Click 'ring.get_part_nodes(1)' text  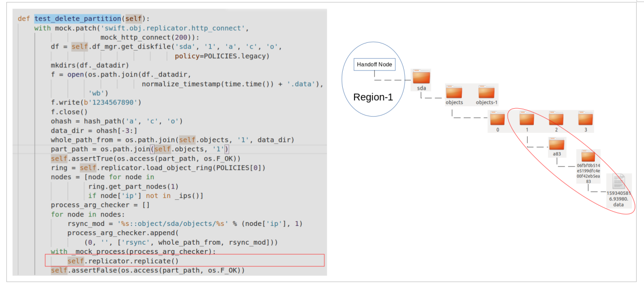(133, 186)
